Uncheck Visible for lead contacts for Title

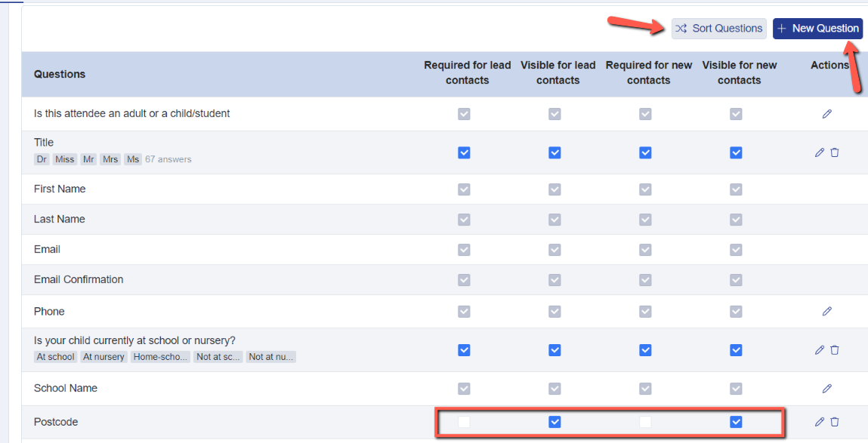click(554, 152)
